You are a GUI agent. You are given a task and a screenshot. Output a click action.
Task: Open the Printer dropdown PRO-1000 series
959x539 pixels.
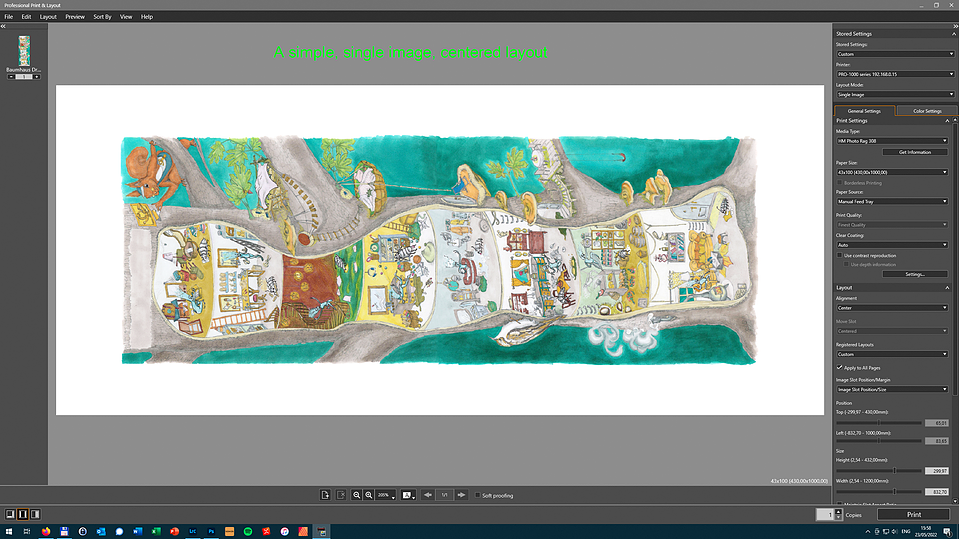point(895,74)
